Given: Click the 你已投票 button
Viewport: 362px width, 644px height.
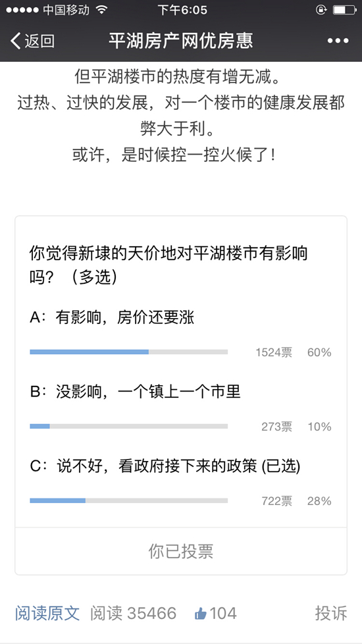Looking at the screenshot, I should pyautogui.click(x=181, y=551).
